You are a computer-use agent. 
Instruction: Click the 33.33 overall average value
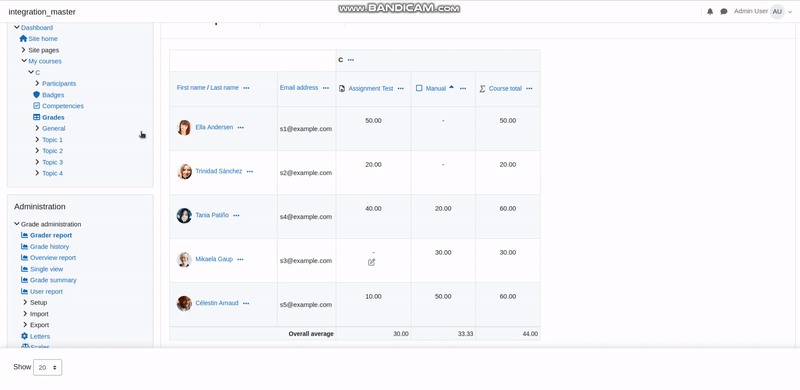(465, 334)
